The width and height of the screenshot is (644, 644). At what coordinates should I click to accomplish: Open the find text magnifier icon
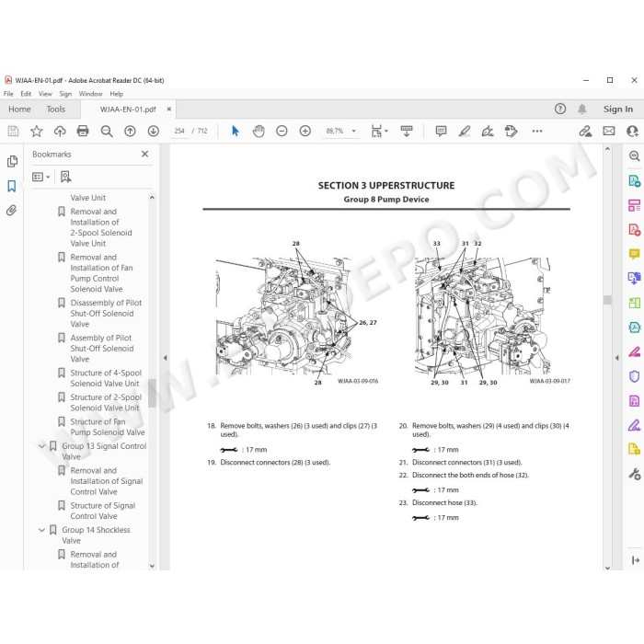107,131
